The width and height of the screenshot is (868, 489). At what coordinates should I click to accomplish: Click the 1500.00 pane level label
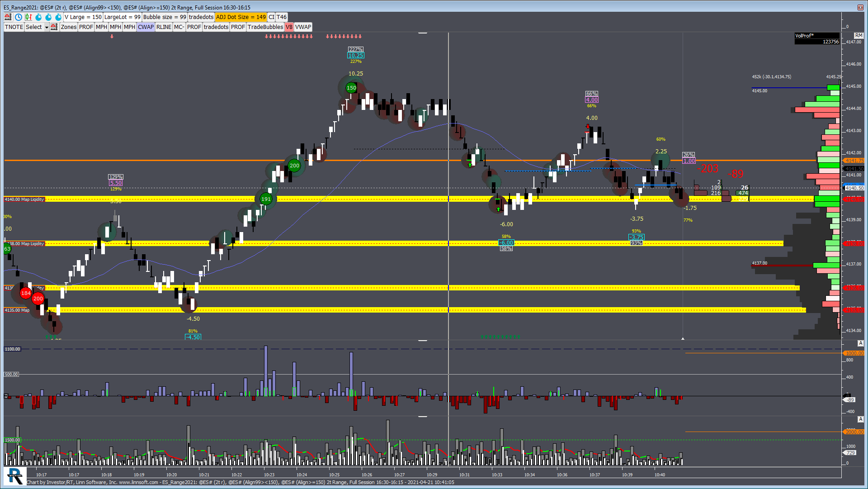[x=12, y=440]
